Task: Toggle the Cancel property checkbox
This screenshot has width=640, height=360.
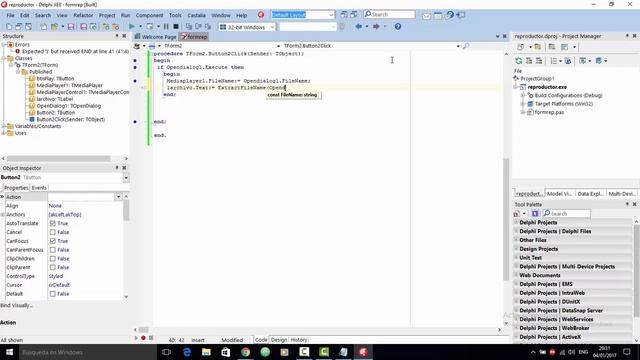Action: 53,232
